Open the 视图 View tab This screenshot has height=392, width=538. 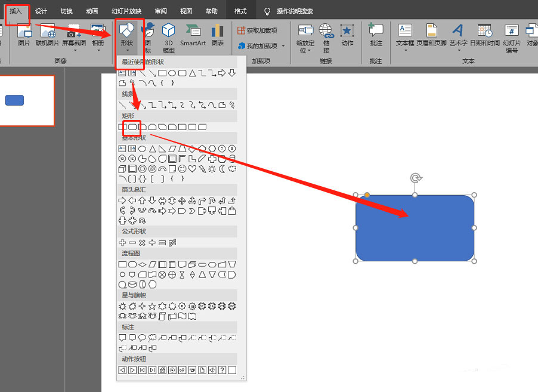pyautogui.click(x=186, y=11)
